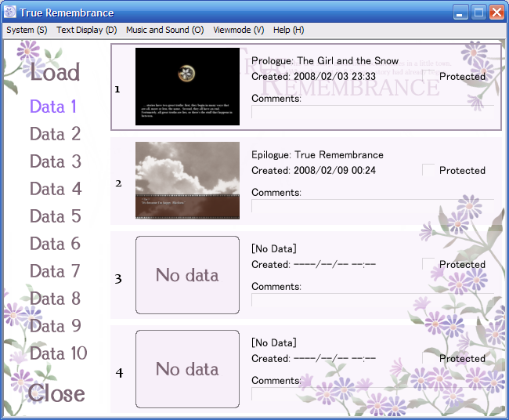Click the 'Created: 2008/02/09 00:24' date text

(x=313, y=170)
